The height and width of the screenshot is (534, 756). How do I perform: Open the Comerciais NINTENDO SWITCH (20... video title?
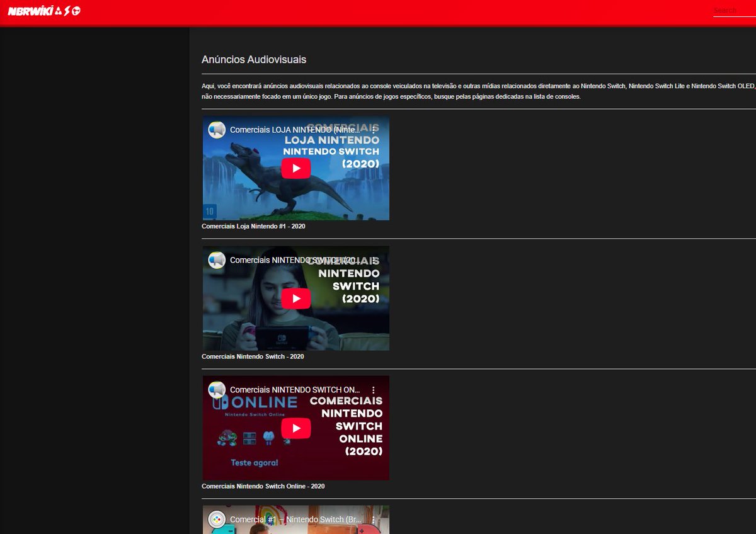[x=295, y=260]
